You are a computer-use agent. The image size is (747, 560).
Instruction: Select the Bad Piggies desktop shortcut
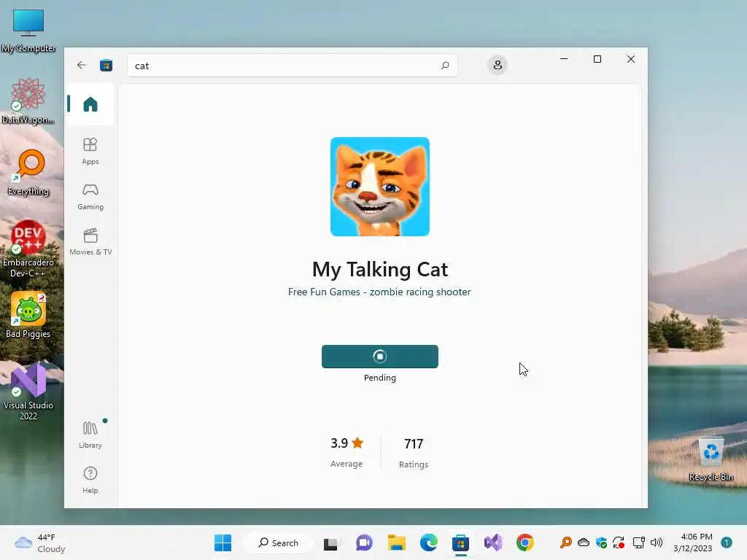[x=28, y=315]
